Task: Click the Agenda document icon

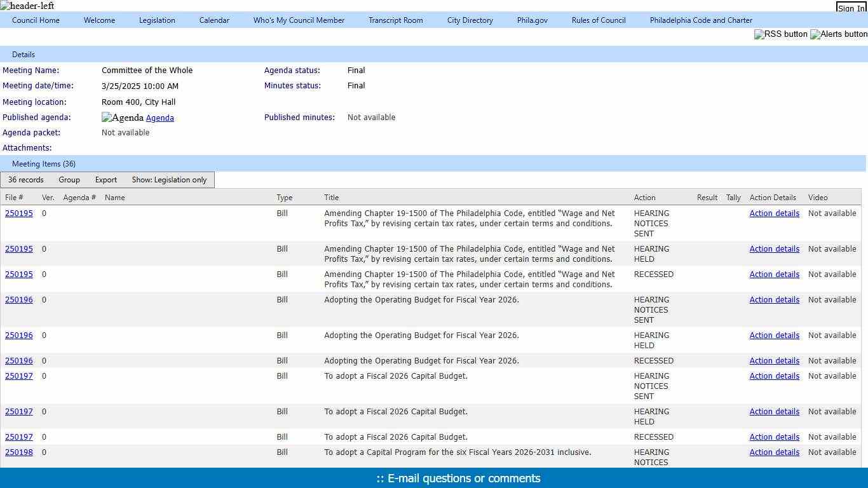Action: (123, 118)
